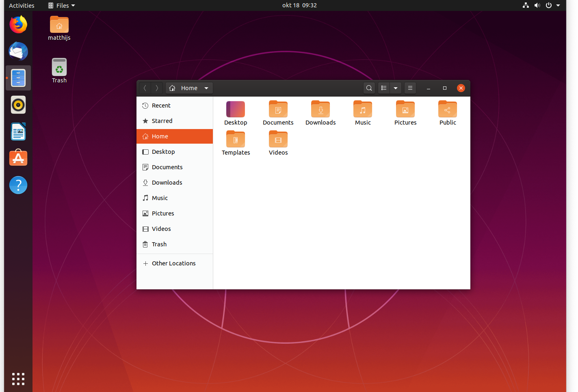Viewport: 578px width, 392px height.
Task: Launch Firefox from the dock
Action: (x=18, y=24)
